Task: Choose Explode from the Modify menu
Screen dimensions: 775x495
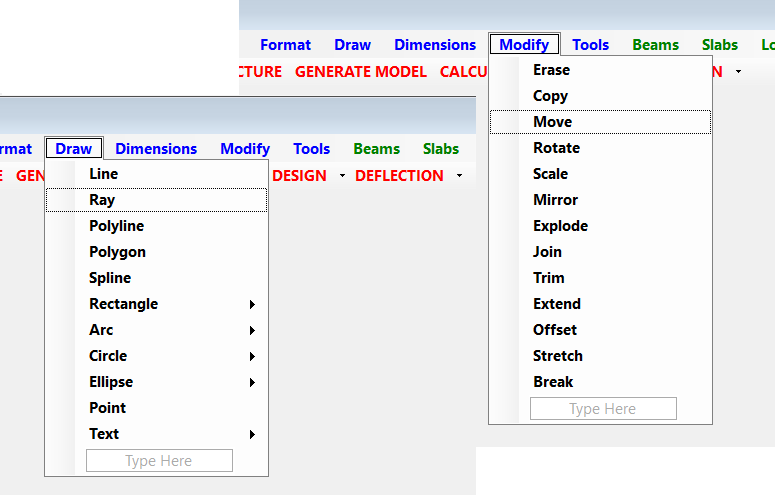Action: coord(600,226)
